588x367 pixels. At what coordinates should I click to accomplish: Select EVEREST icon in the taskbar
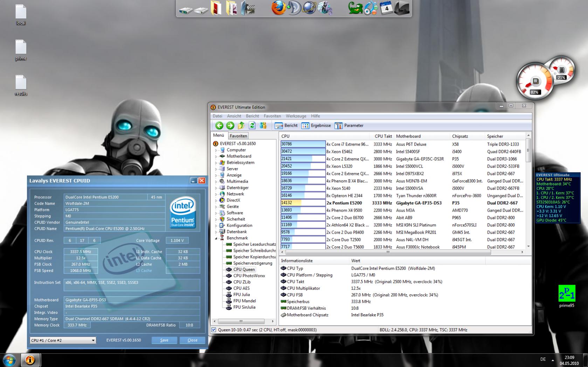point(30,360)
